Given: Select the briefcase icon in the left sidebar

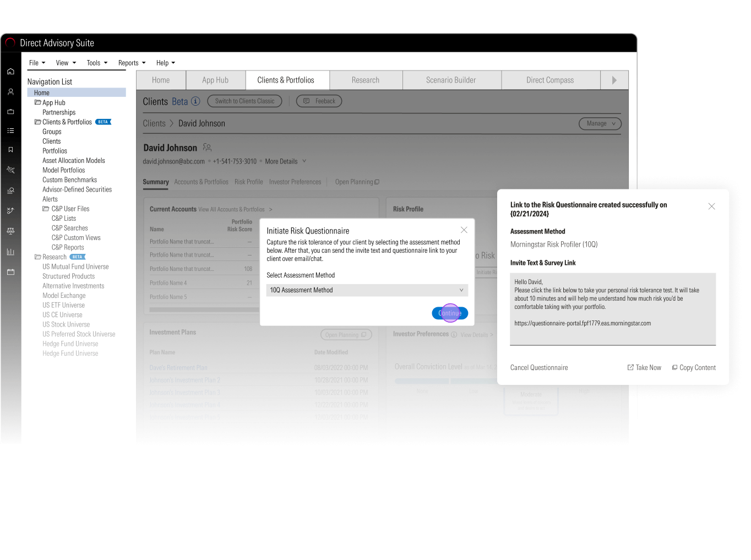Looking at the screenshot, I should [10, 112].
